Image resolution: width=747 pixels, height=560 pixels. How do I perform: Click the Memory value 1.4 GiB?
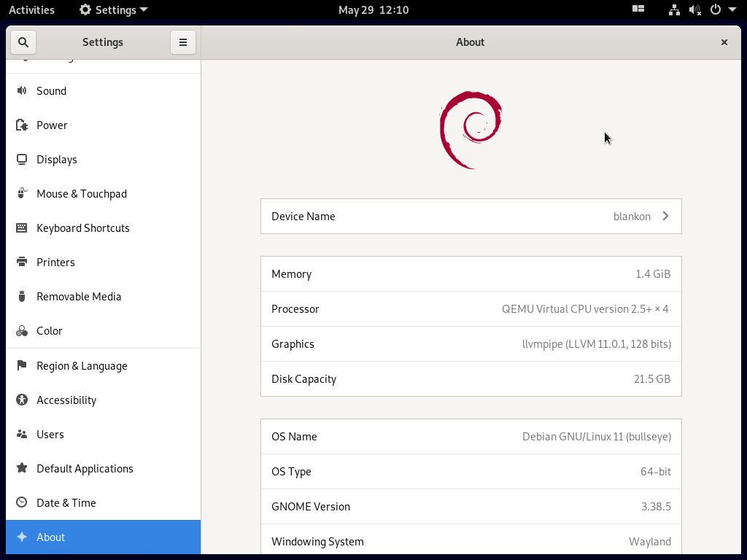click(x=653, y=274)
